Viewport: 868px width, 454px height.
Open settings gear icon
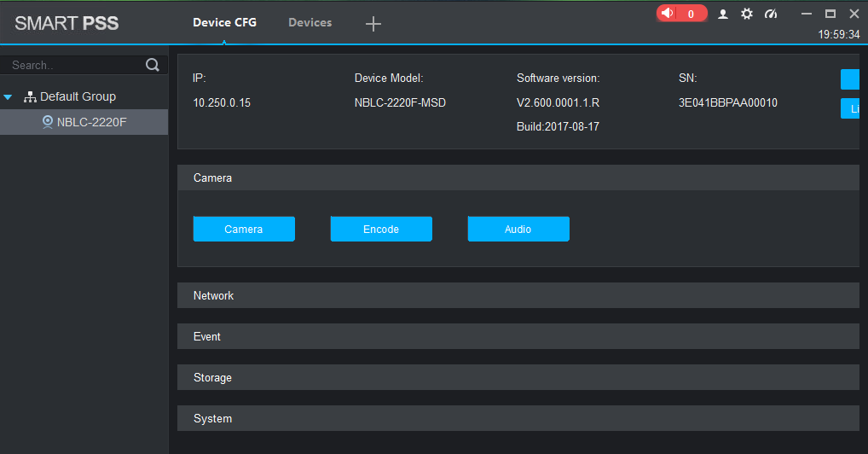[x=747, y=14]
